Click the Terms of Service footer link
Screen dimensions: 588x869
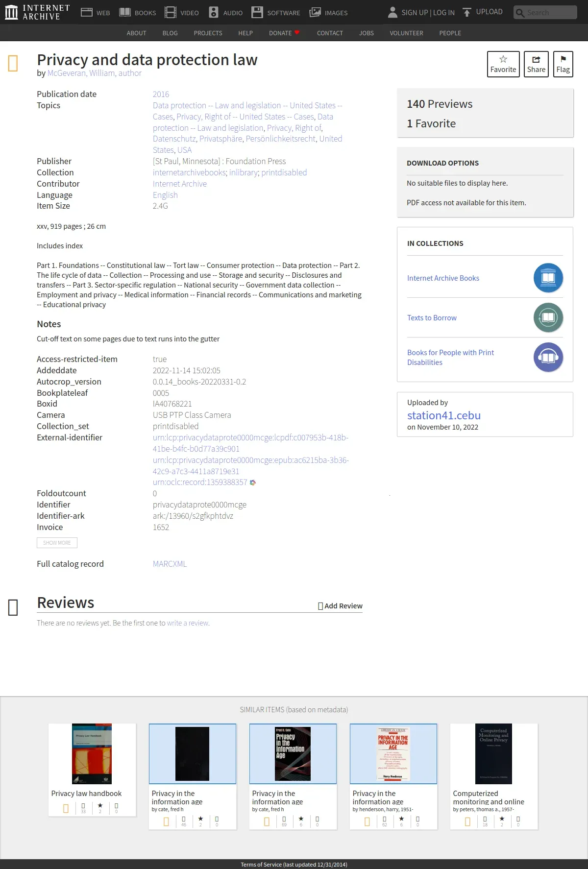coord(294,865)
